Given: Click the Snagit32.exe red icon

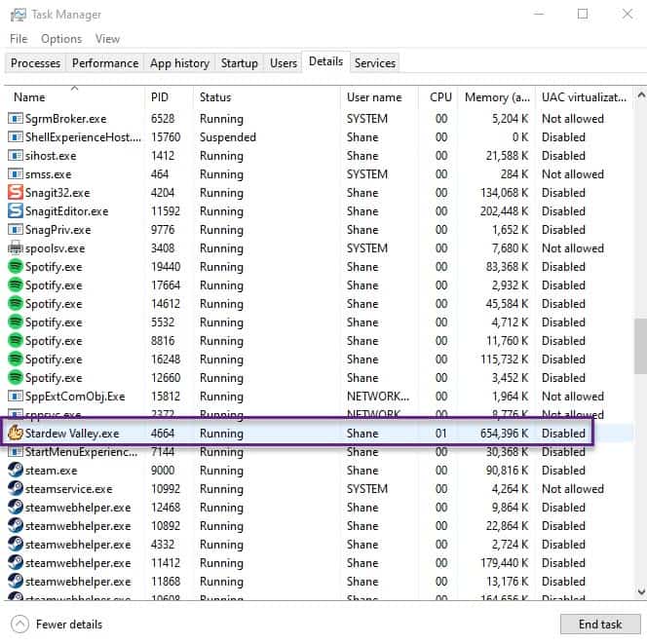Looking at the screenshot, I should click(16, 193).
